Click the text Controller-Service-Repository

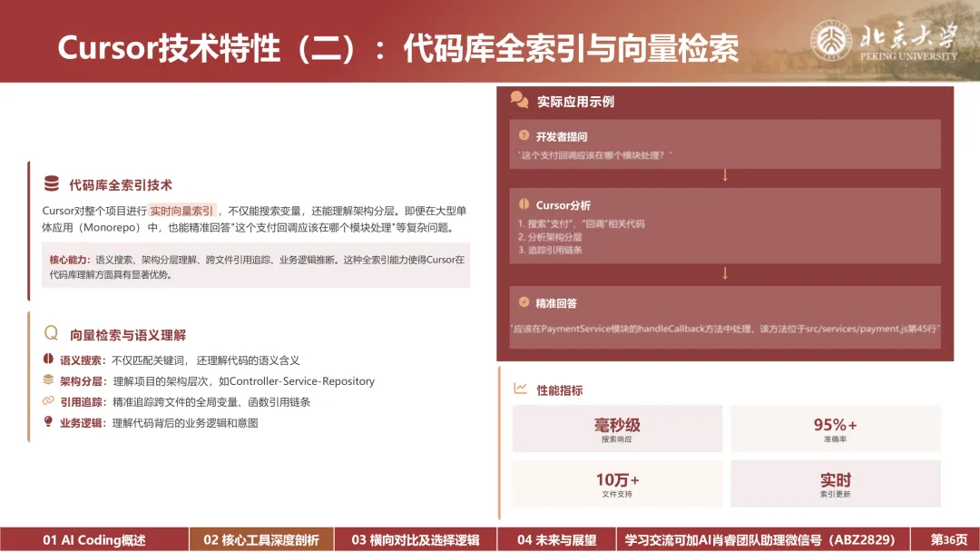[x=302, y=381]
